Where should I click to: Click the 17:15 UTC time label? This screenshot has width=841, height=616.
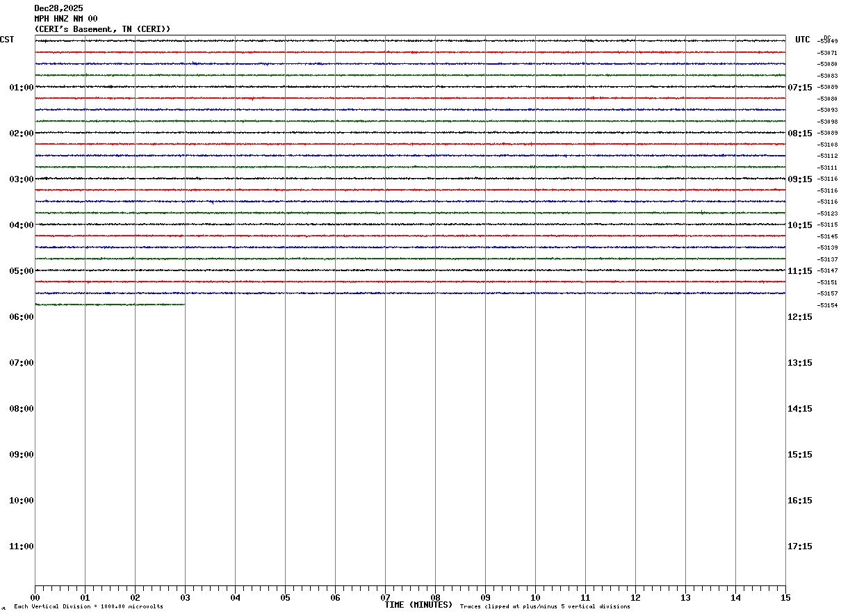pyautogui.click(x=799, y=546)
